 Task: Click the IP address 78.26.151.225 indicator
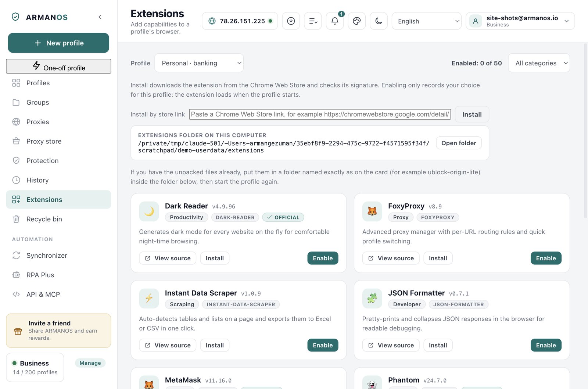click(x=240, y=21)
